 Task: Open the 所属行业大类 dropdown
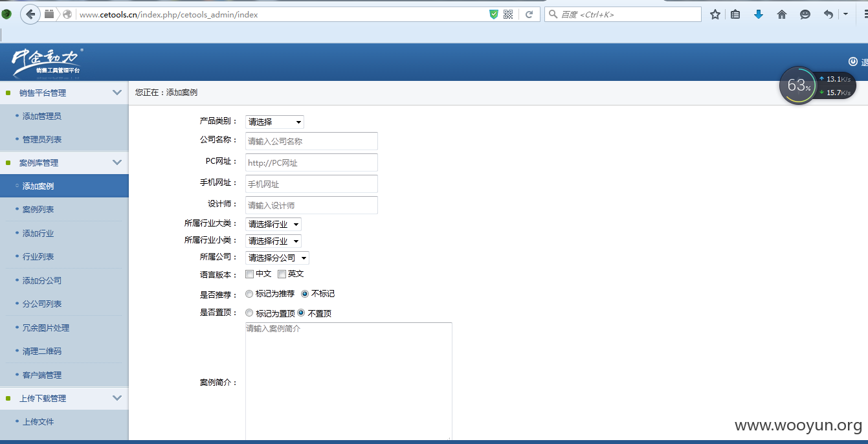(x=273, y=225)
